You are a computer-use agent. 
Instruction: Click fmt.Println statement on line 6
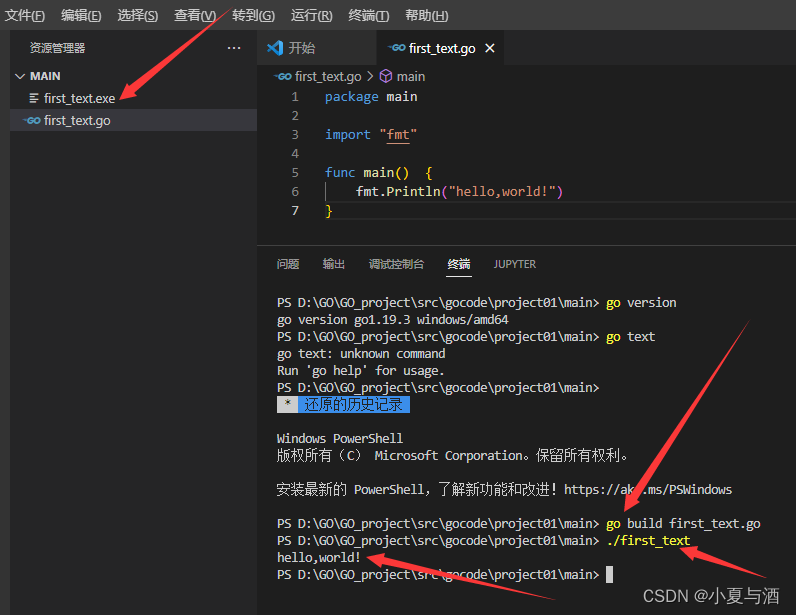point(459,191)
